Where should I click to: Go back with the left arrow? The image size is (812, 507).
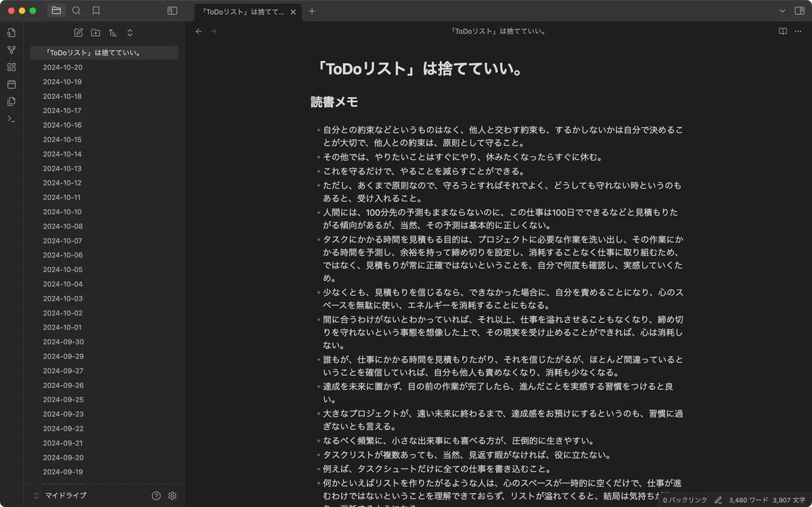click(198, 31)
